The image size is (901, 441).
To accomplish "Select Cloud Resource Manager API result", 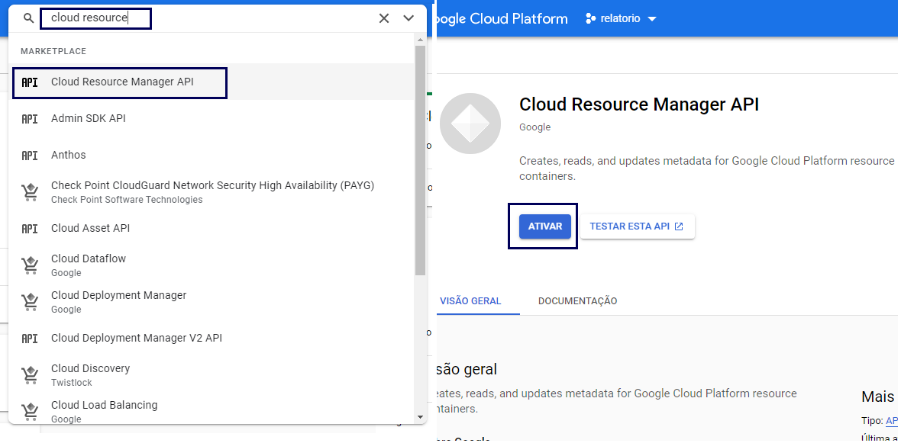I will click(x=211, y=82).
